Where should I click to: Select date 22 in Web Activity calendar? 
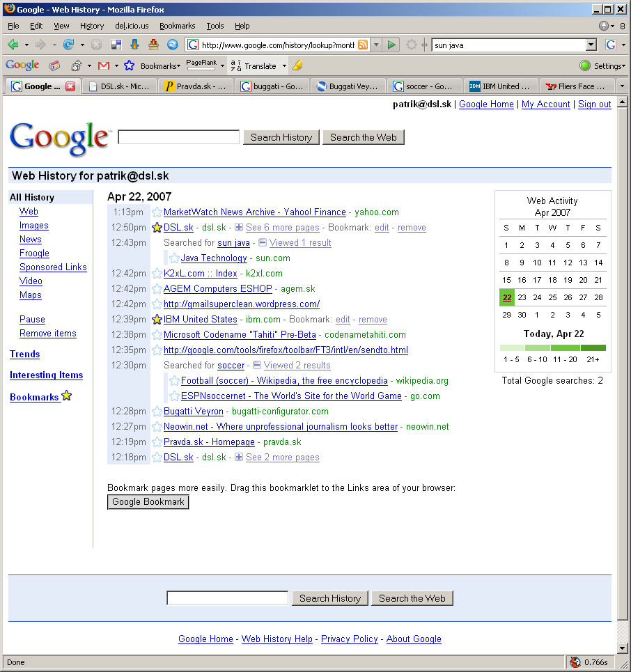click(507, 297)
